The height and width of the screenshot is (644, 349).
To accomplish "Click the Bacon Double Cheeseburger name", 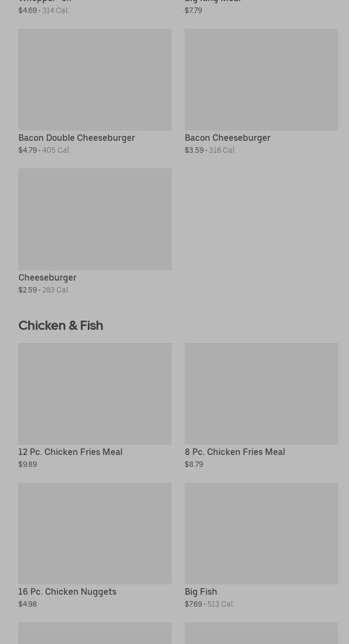I will [x=76, y=138].
